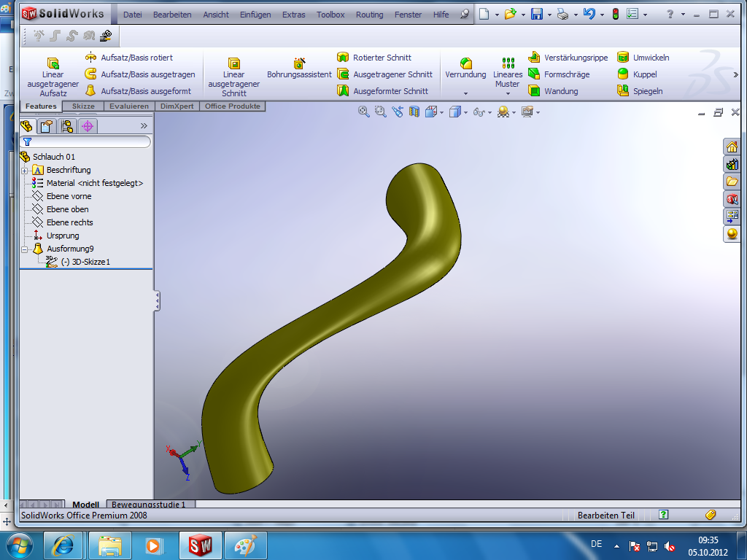This screenshot has width=747, height=560.
Task: Choose Ausgetragener Schnitt
Action: (x=385, y=74)
